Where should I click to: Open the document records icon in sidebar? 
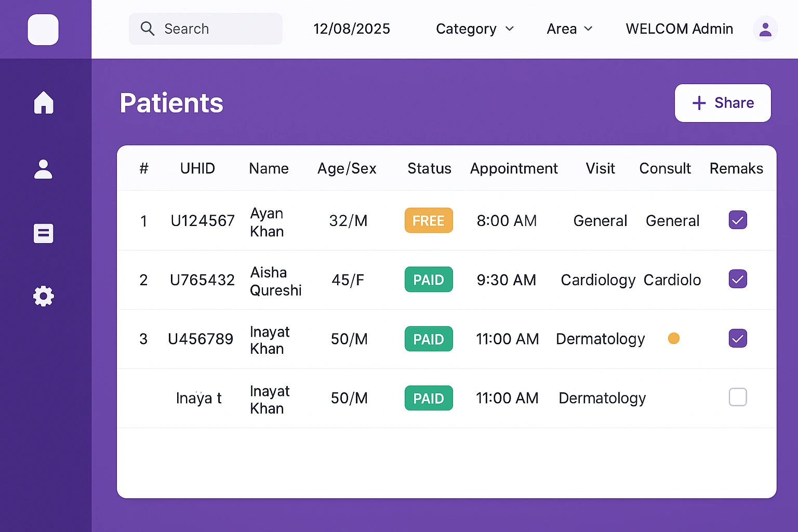43,233
